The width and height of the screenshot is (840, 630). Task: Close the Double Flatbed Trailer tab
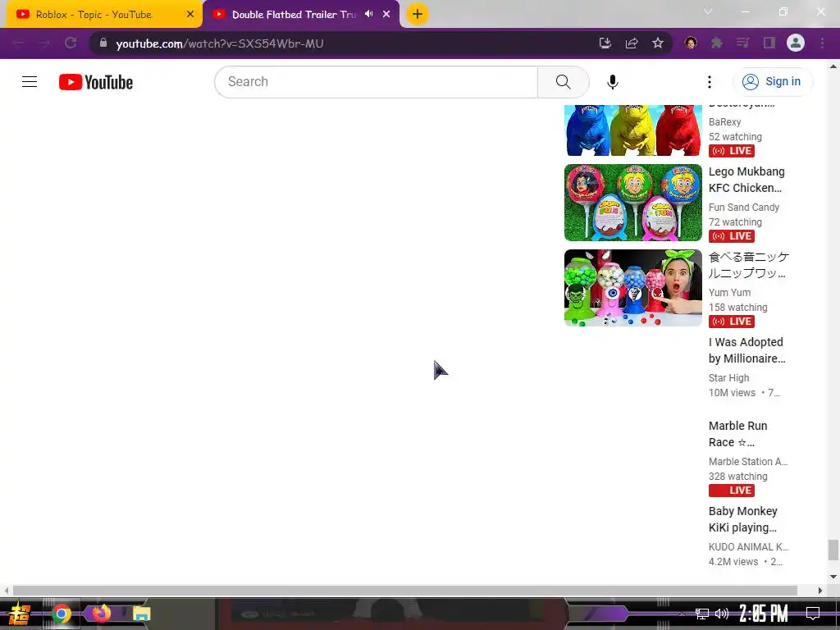386,15
